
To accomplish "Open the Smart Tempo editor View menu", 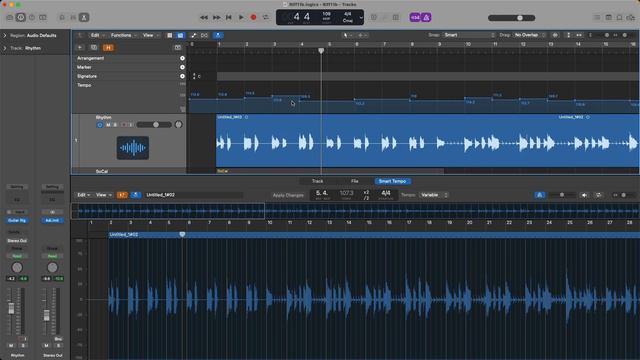I will coord(104,195).
